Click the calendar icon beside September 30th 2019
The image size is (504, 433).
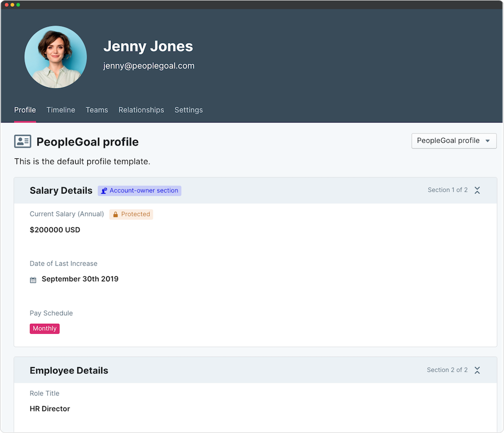tap(32, 279)
